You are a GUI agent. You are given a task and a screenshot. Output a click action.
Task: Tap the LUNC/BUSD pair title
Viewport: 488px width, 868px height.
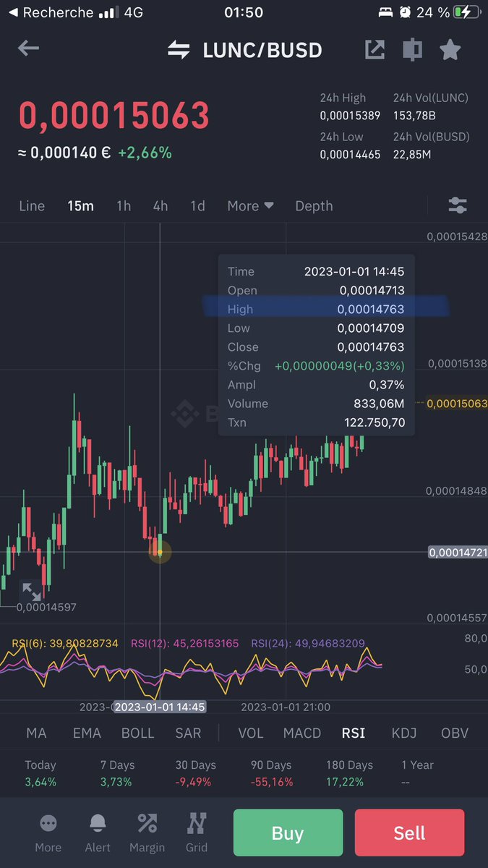click(x=262, y=50)
